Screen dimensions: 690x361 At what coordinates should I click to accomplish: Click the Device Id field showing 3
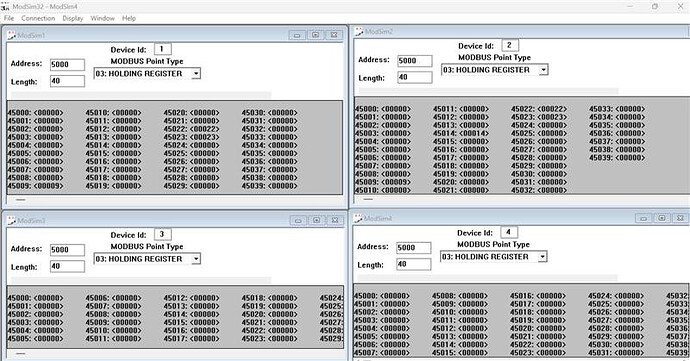pos(163,234)
